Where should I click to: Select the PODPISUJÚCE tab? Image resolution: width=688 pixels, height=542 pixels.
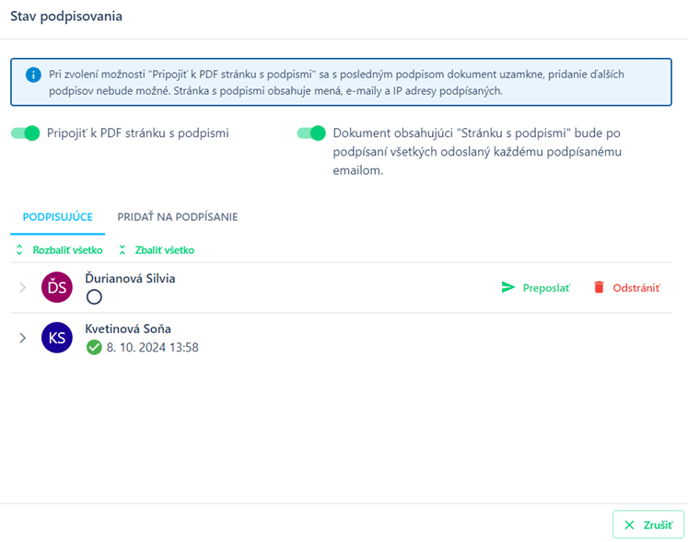[57, 217]
